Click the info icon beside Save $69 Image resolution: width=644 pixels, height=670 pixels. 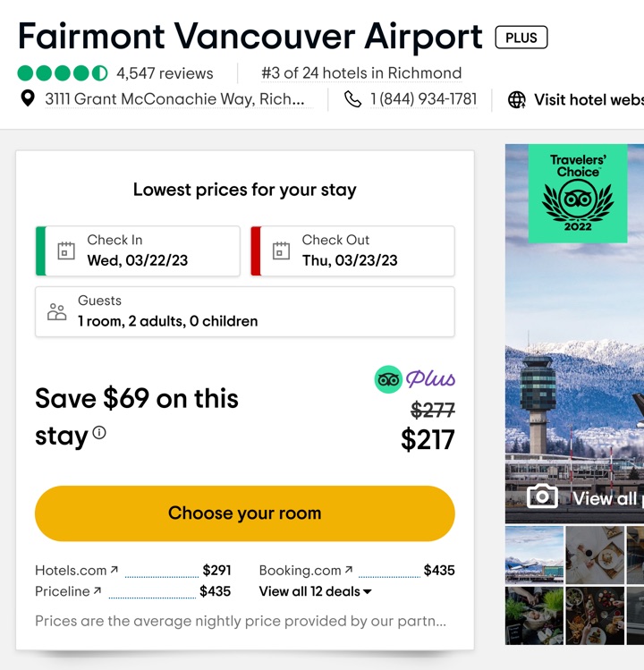click(99, 433)
